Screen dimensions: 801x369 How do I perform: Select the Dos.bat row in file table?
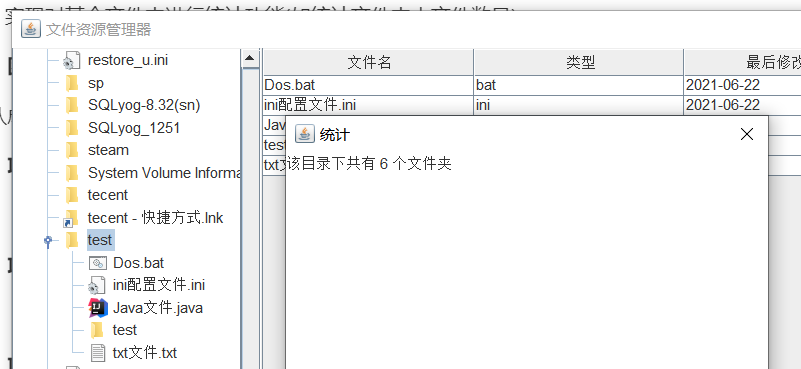coord(532,85)
